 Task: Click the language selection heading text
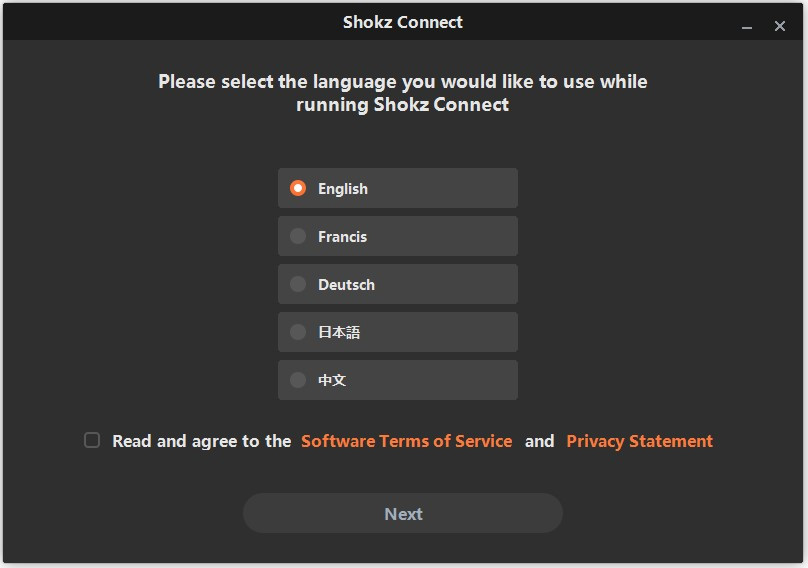[403, 93]
